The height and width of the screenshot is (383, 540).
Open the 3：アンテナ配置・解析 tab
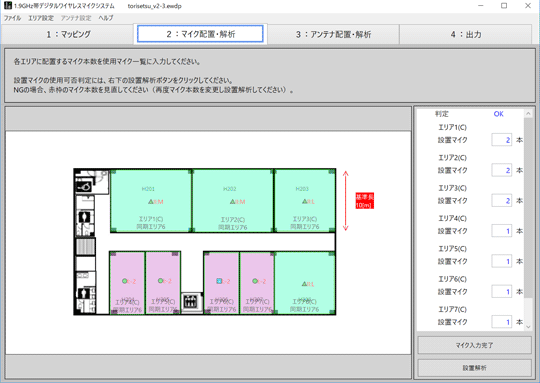333,34
